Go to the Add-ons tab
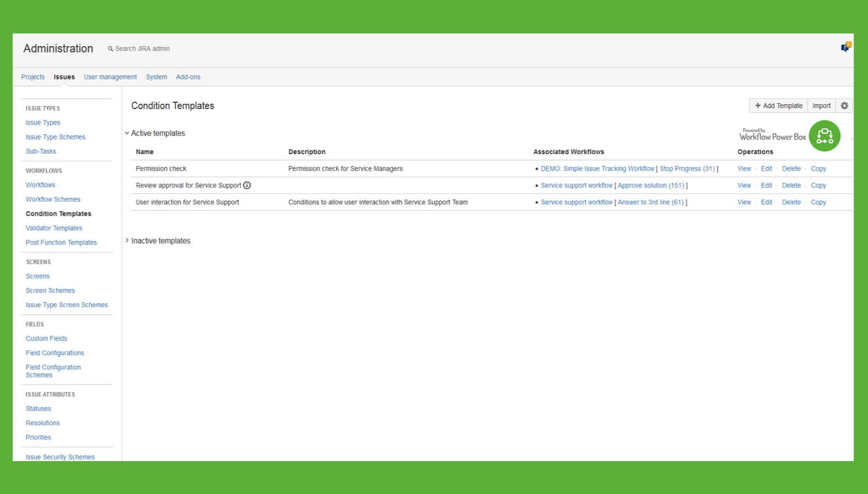 point(188,77)
